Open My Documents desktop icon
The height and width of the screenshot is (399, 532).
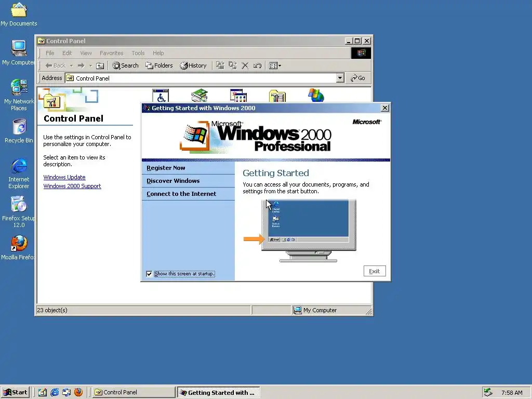pyautogui.click(x=19, y=15)
